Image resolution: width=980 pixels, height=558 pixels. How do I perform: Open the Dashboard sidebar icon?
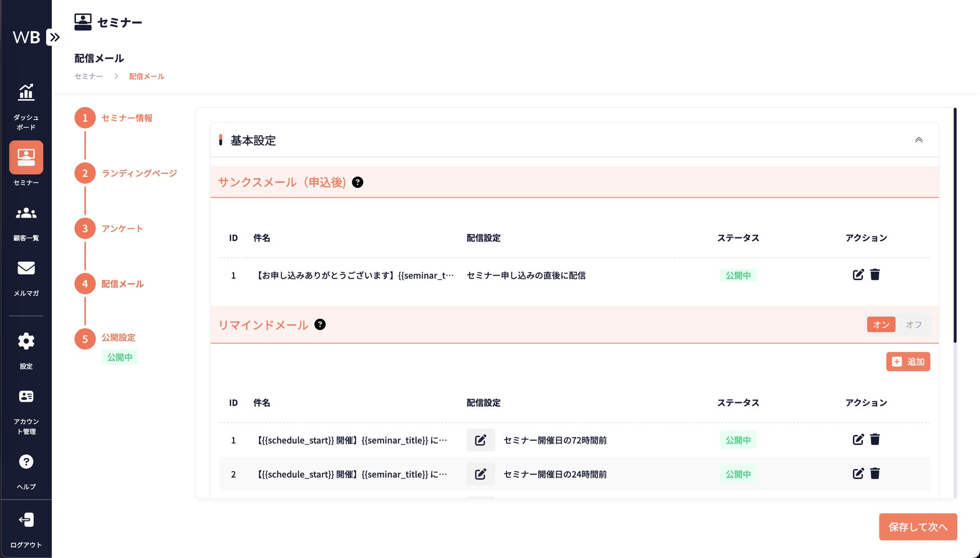tap(26, 93)
